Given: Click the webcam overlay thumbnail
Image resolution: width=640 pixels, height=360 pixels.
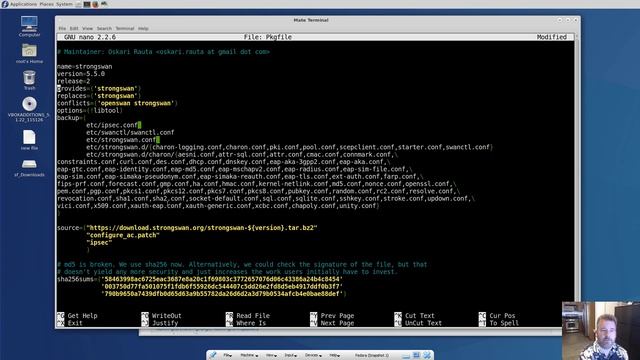Looking at the screenshot, I should tap(601, 331).
